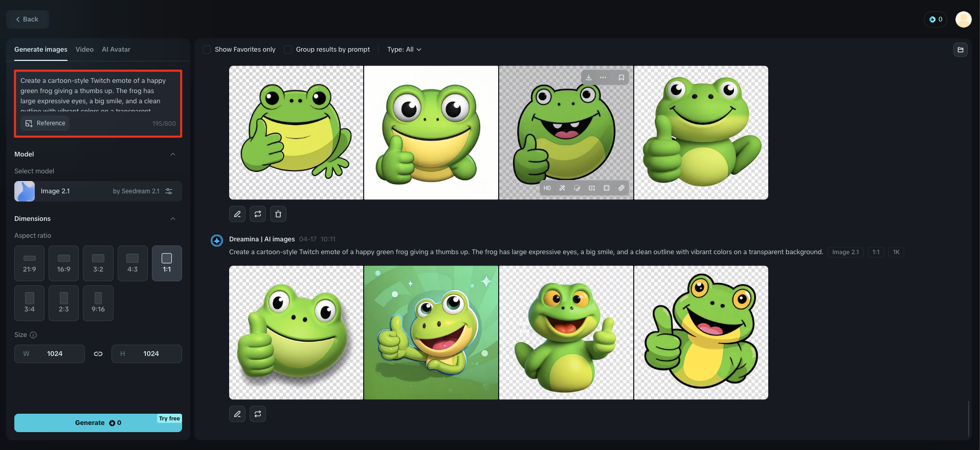
Task: Collapse the Model section
Action: 173,154
